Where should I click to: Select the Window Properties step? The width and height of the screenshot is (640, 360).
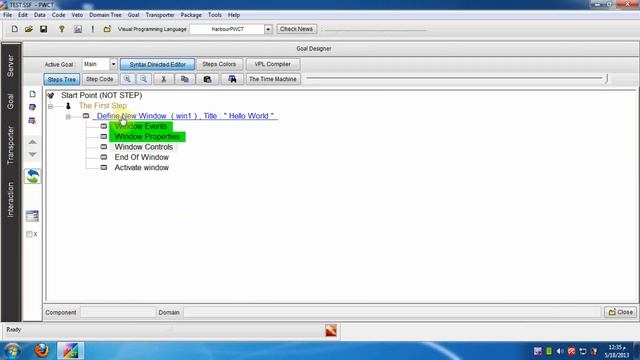pyautogui.click(x=147, y=137)
